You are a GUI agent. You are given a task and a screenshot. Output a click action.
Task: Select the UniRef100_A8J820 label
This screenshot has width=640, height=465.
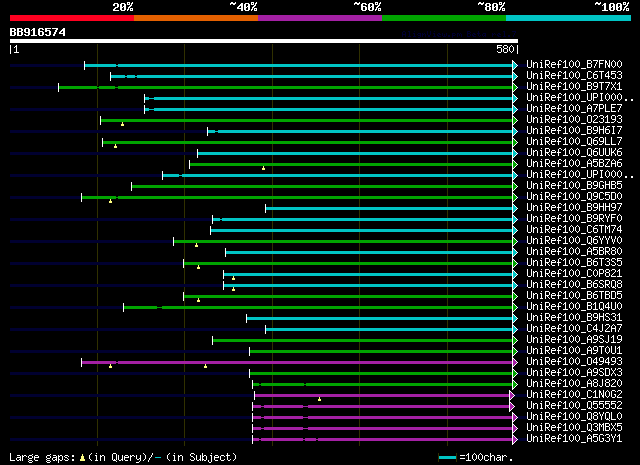[574, 384]
